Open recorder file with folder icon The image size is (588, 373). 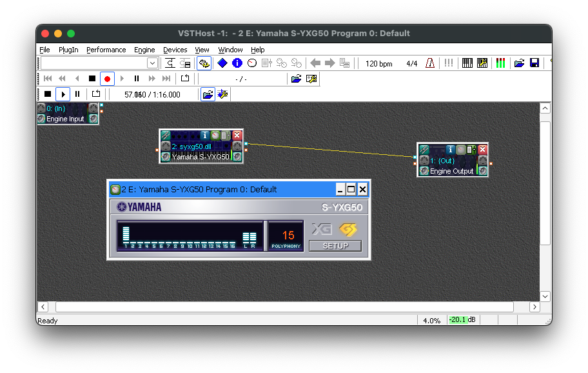coord(296,79)
